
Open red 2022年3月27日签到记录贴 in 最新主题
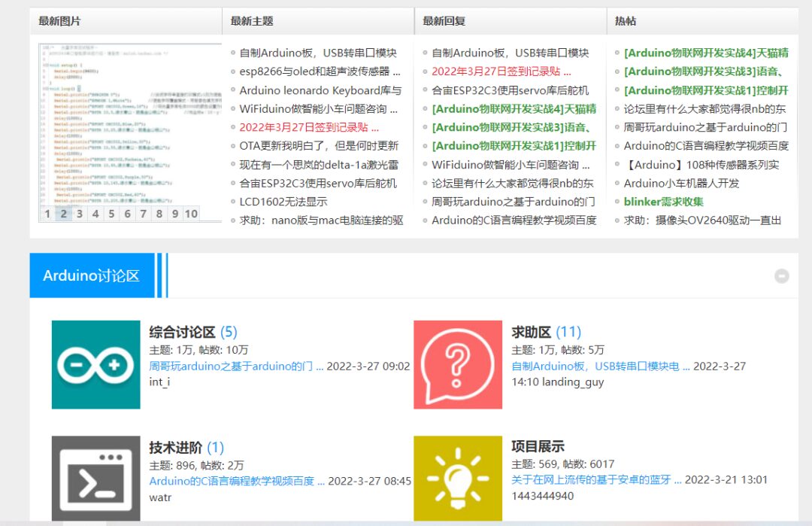309,127
